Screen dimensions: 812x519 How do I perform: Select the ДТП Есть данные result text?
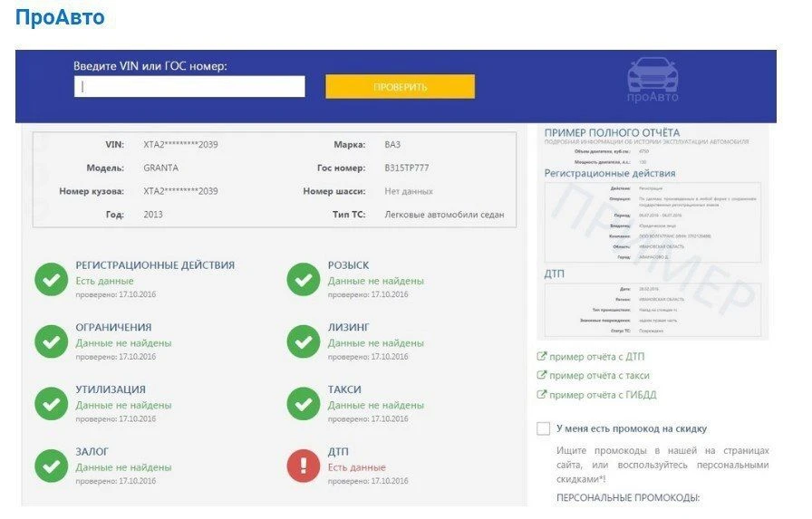(357, 467)
